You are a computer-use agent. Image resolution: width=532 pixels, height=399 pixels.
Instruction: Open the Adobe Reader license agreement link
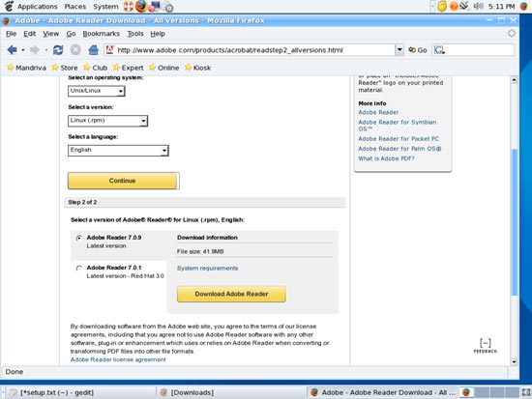pos(118,359)
